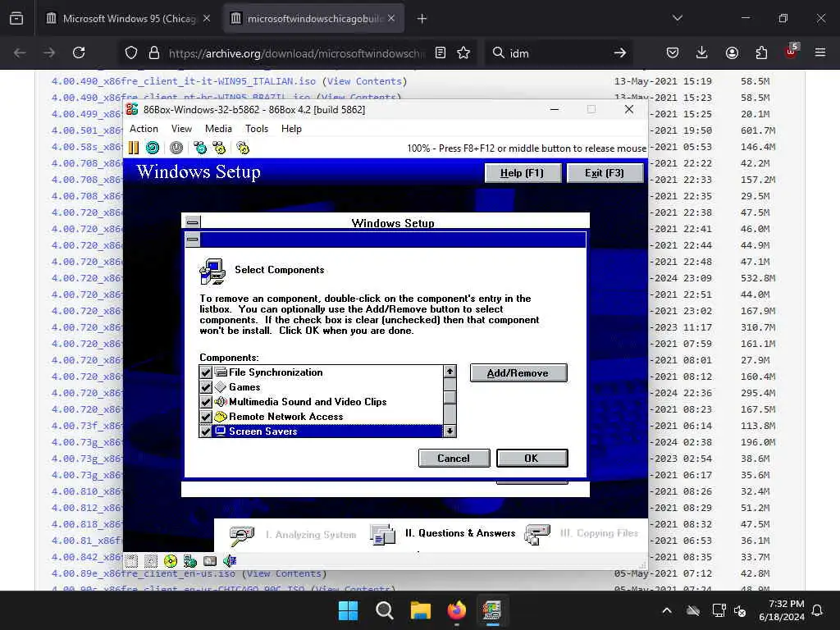Open Select Components dialog control-menu box
840x630 pixels.
click(x=193, y=240)
